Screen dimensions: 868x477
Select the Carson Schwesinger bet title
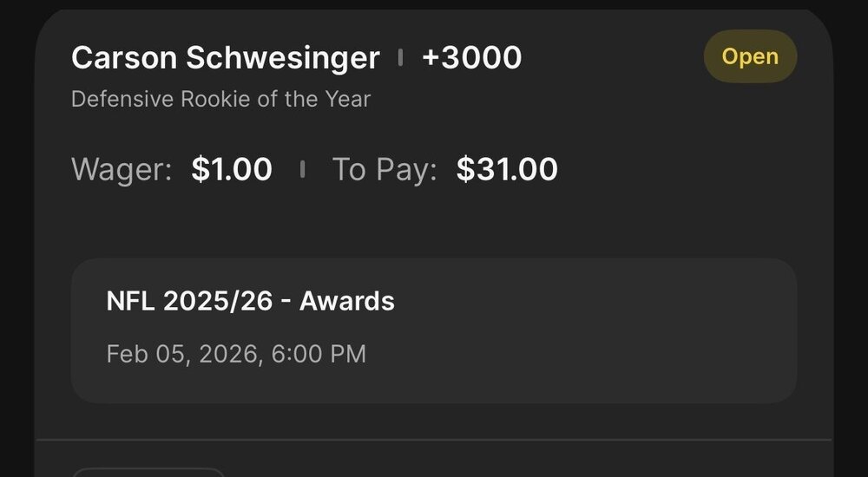click(225, 58)
